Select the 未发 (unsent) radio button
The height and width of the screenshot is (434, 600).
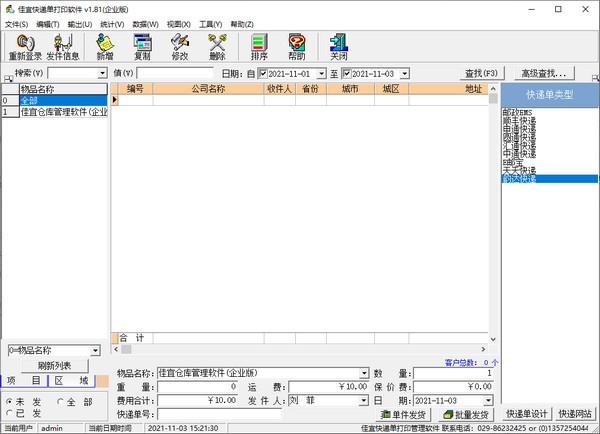[x=11, y=400]
